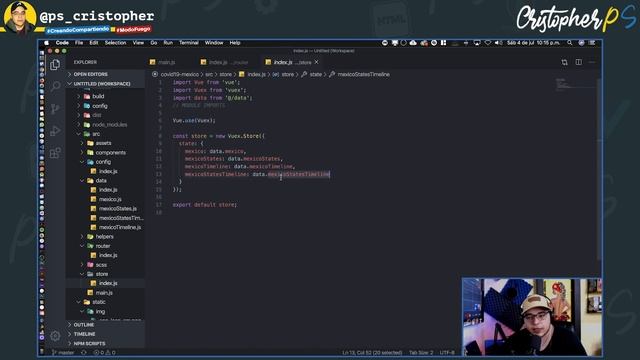
Task: Click the line and column status item
Action: click(x=372, y=353)
